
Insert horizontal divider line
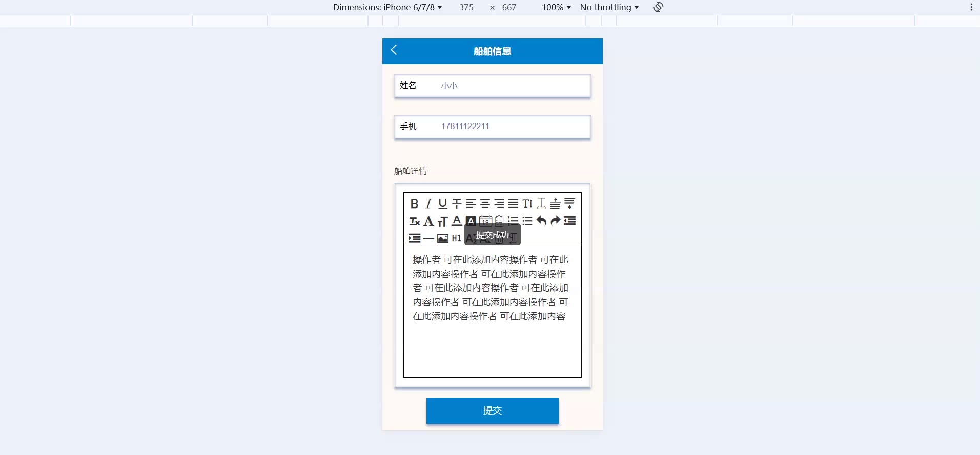tap(429, 238)
